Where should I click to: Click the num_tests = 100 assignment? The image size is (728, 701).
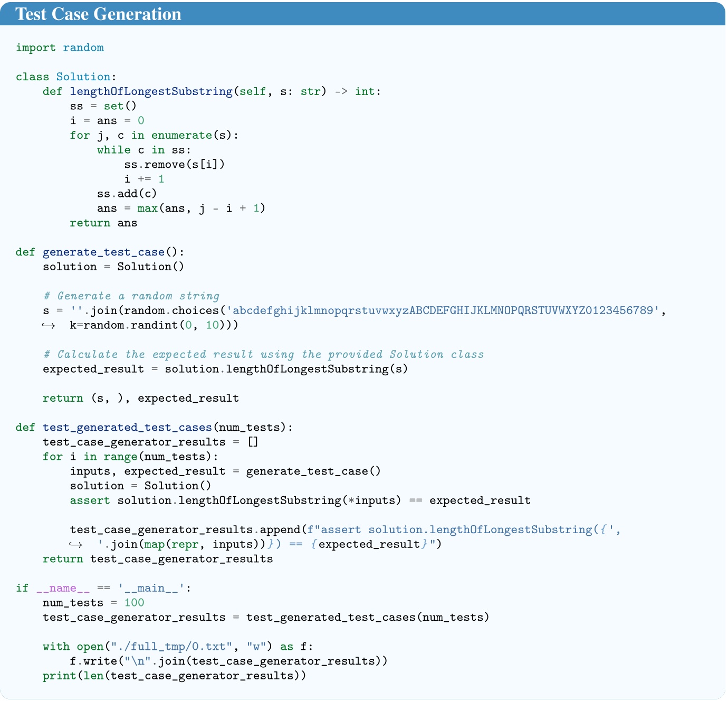click(x=92, y=602)
